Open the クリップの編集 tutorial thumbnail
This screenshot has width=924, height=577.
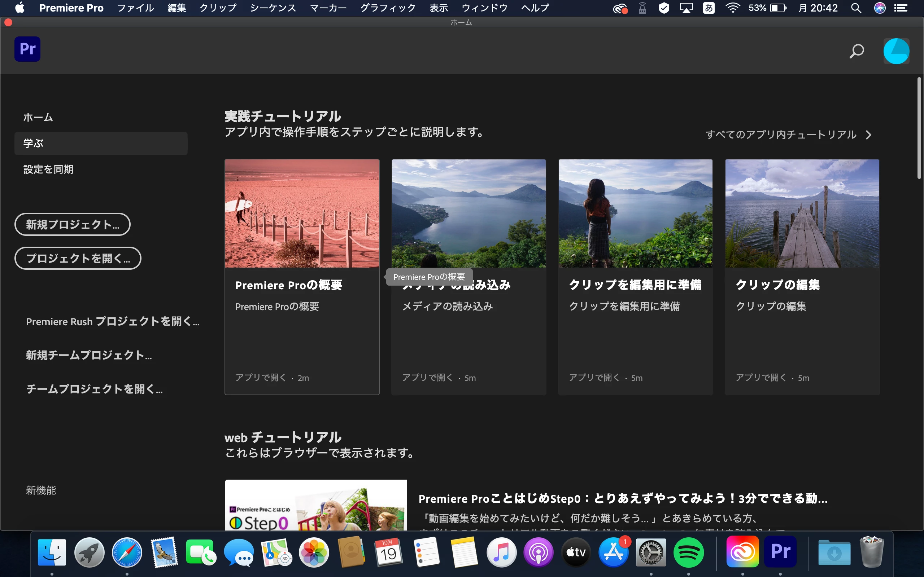(x=802, y=213)
